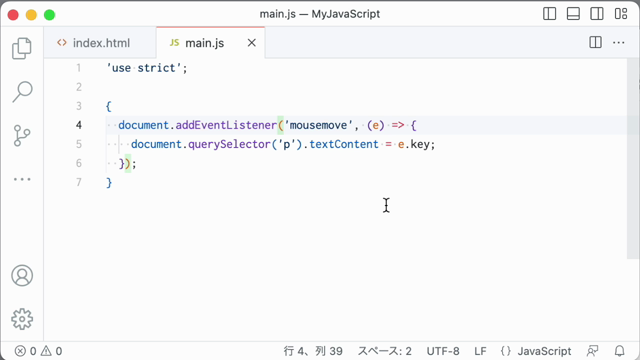Click the opening brace on line 3

click(x=109, y=107)
